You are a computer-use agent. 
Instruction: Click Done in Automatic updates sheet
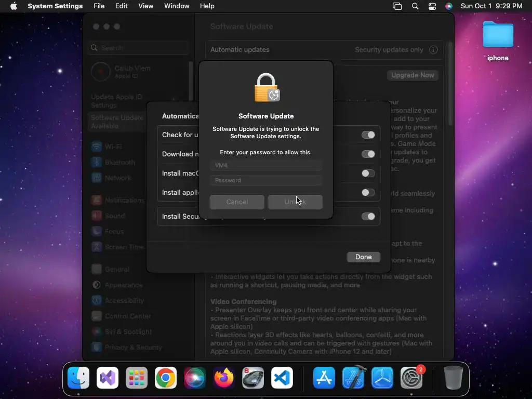tap(363, 257)
